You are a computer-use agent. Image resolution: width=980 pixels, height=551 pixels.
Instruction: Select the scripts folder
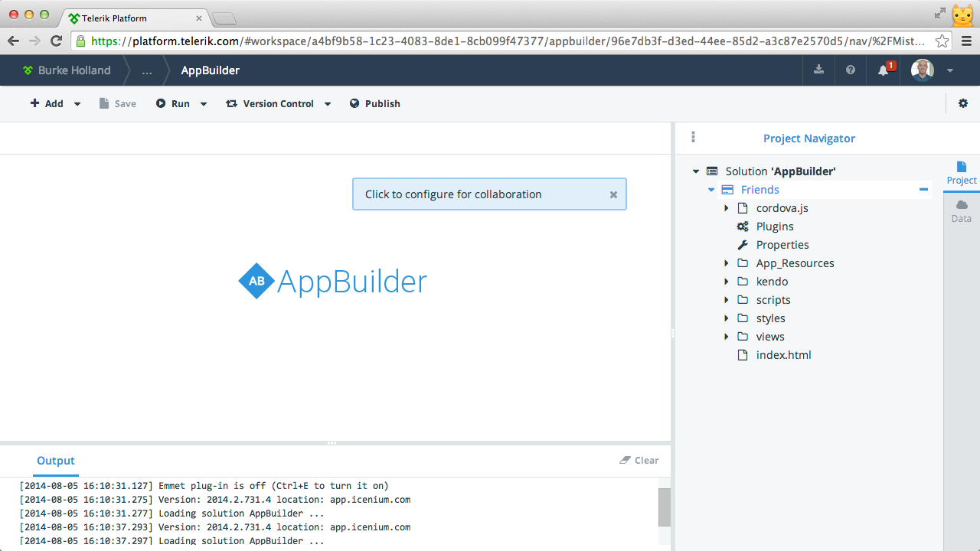(x=773, y=300)
